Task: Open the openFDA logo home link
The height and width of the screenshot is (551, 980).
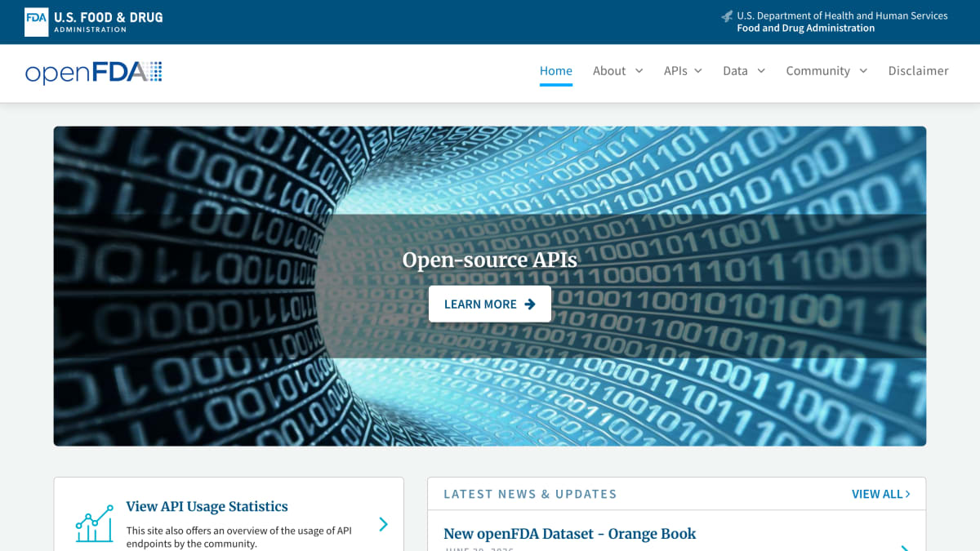Action: [94, 72]
